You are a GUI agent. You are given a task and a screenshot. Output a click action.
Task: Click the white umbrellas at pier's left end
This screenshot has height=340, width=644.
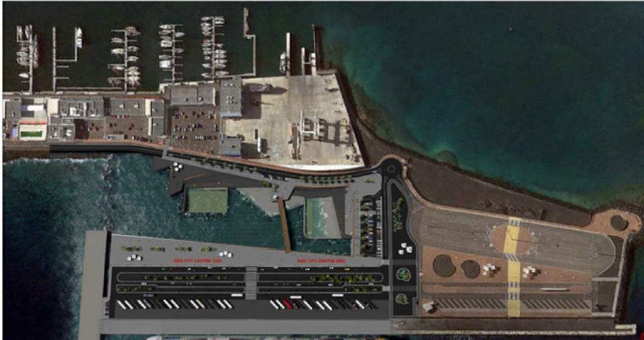[x=134, y=257]
